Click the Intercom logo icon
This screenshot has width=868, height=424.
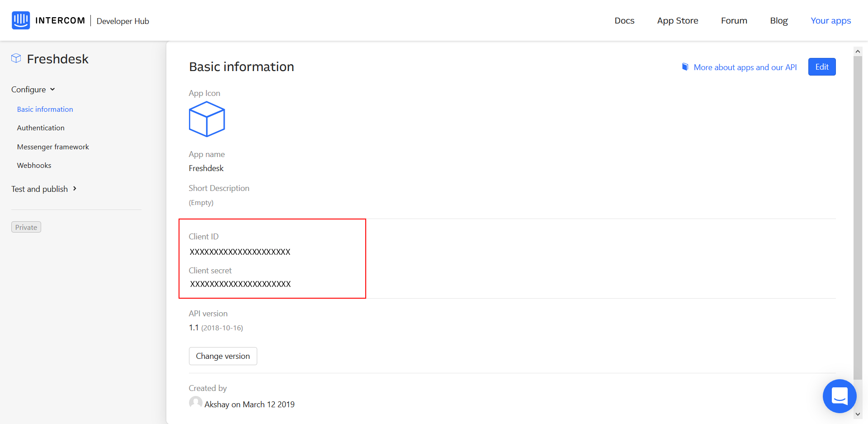21,20
